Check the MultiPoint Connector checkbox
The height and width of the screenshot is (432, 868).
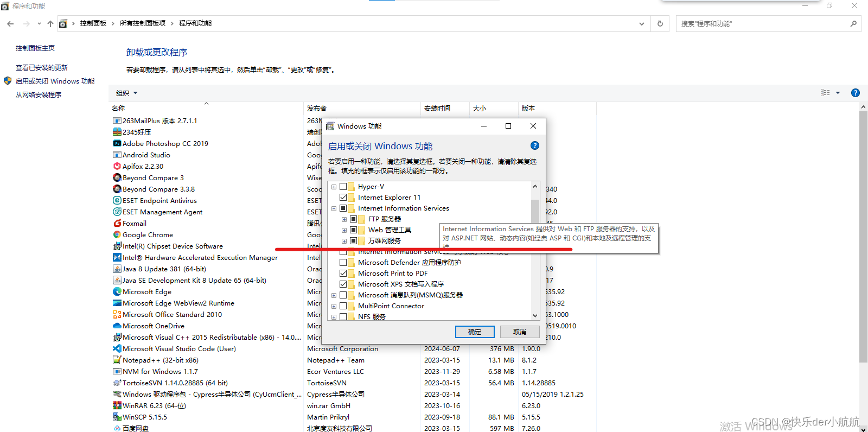(x=343, y=306)
